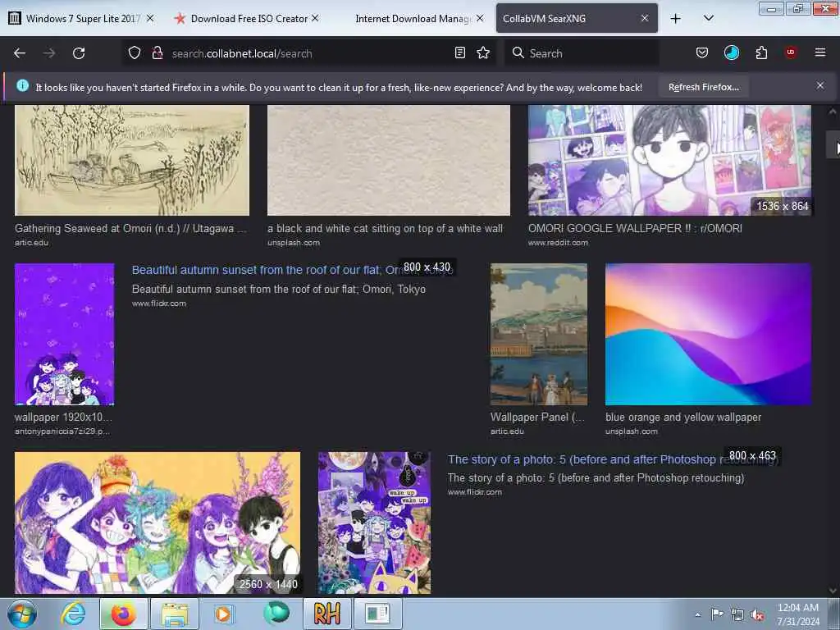Open blue orange and yellow wallpaper image
The width and height of the screenshot is (840, 630).
(708, 335)
